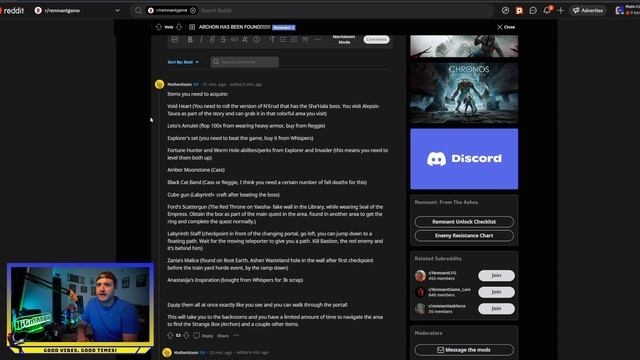The image size is (640, 360).
Task: Click the plus icon to create post
Action: pos(560,11)
